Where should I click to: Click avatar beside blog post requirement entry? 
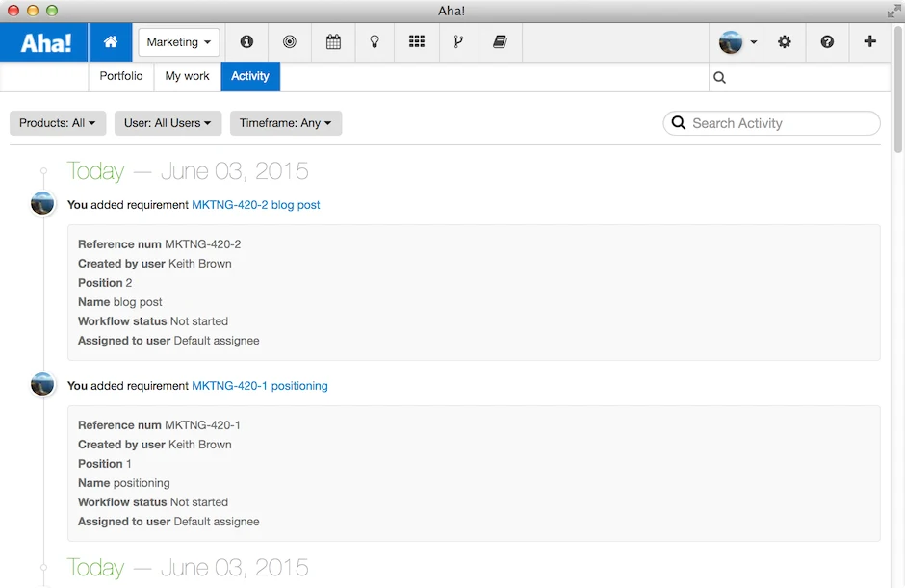[x=42, y=203]
